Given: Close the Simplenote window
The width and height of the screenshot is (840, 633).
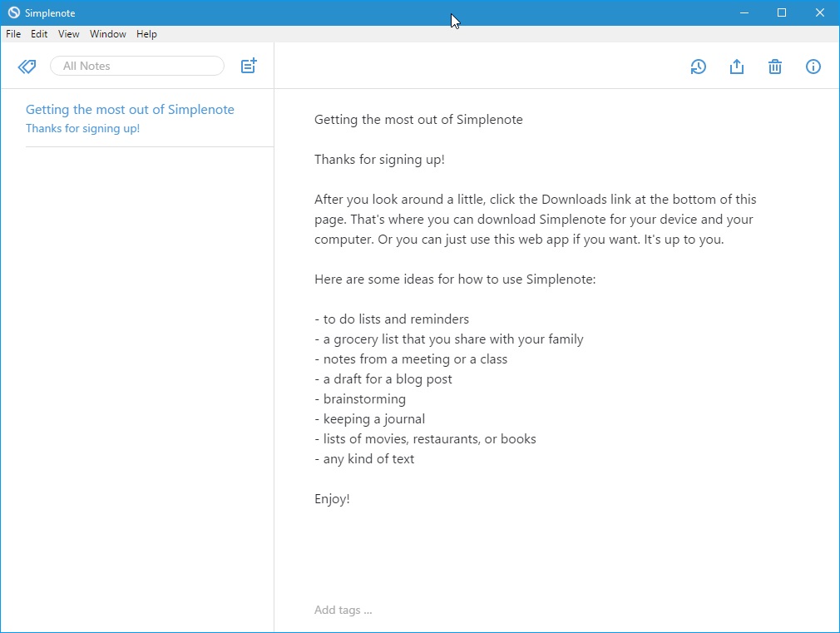Looking at the screenshot, I should (x=820, y=12).
